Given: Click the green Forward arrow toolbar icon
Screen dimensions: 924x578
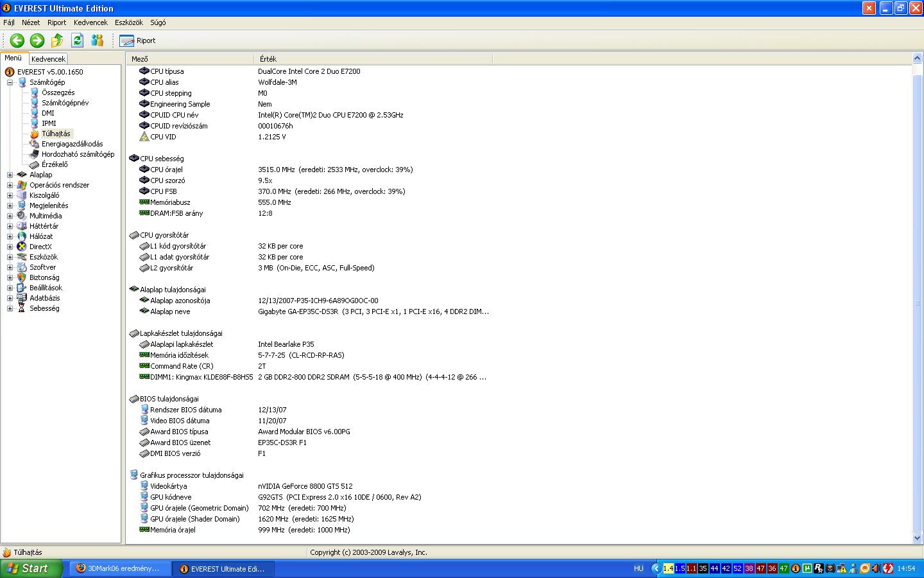Looking at the screenshot, I should click(x=37, y=40).
